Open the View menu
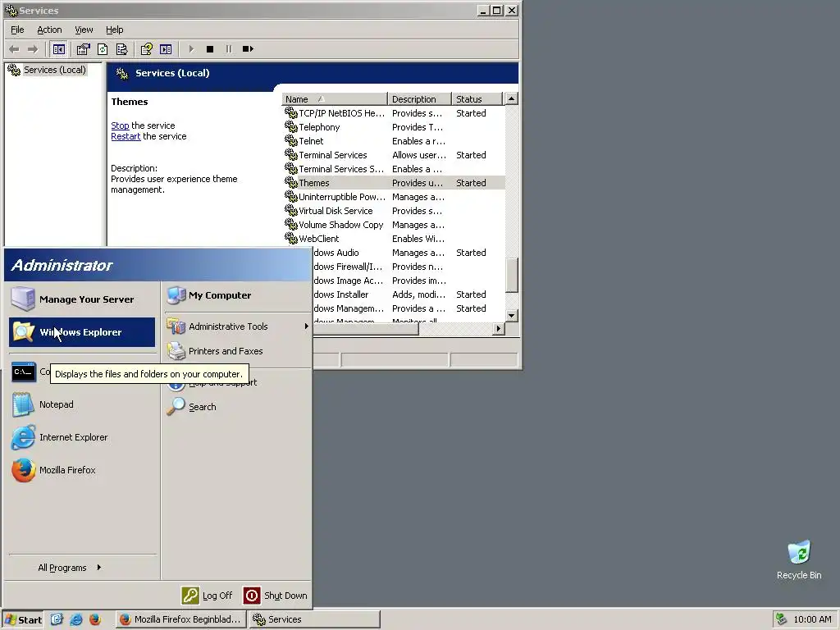 coord(84,30)
